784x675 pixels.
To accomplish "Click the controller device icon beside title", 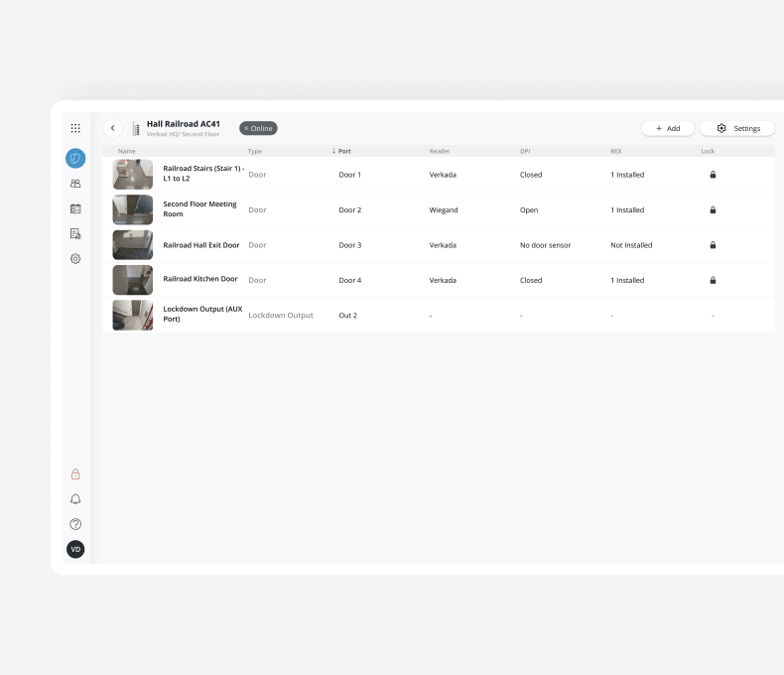I will 136,128.
